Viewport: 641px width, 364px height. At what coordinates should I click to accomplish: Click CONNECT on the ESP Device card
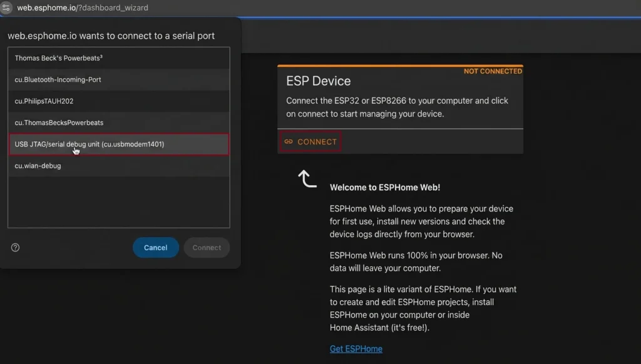310,142
